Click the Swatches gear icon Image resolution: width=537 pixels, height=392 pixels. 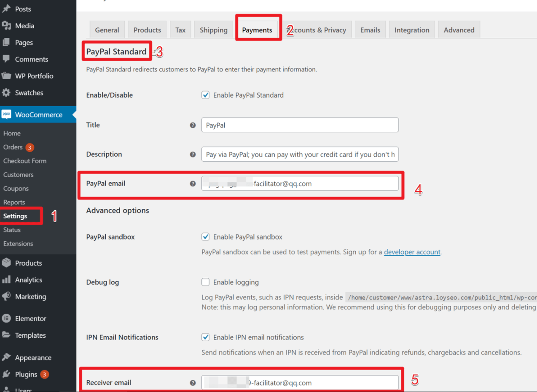(x=6, y=93)
